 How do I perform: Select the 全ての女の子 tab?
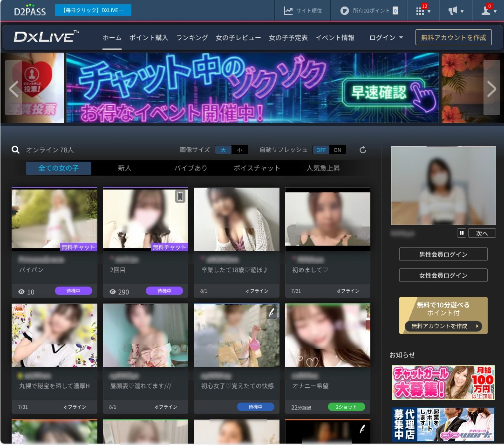(x=59, y=168)
